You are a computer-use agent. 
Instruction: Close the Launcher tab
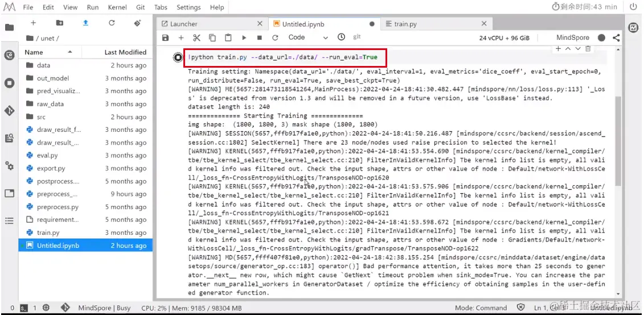point(260,24)
